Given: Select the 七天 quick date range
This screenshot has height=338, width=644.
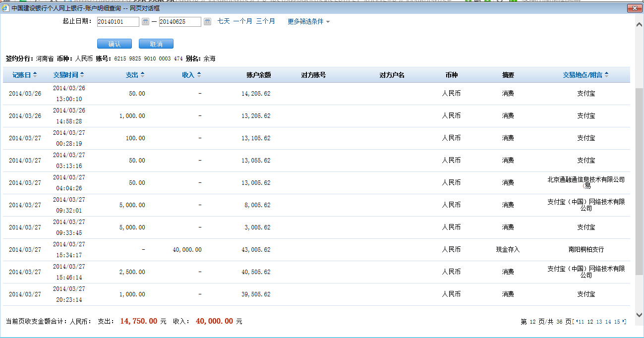Looking at the screenshot, I should click(224, 21).
